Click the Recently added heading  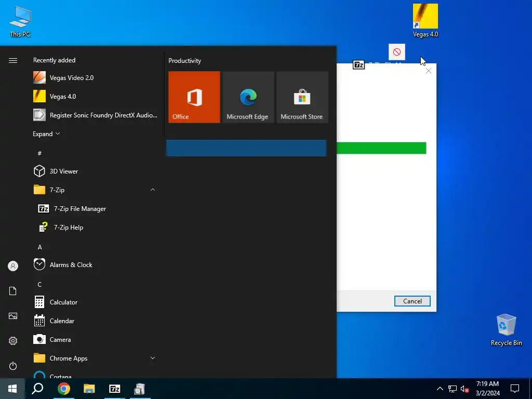(x=54, y=60)
